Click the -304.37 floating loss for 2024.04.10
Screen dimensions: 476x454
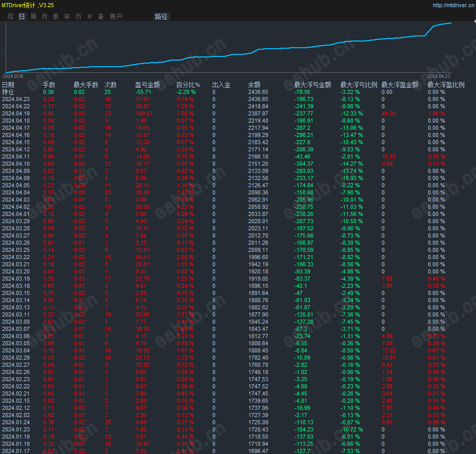(304, 164)
